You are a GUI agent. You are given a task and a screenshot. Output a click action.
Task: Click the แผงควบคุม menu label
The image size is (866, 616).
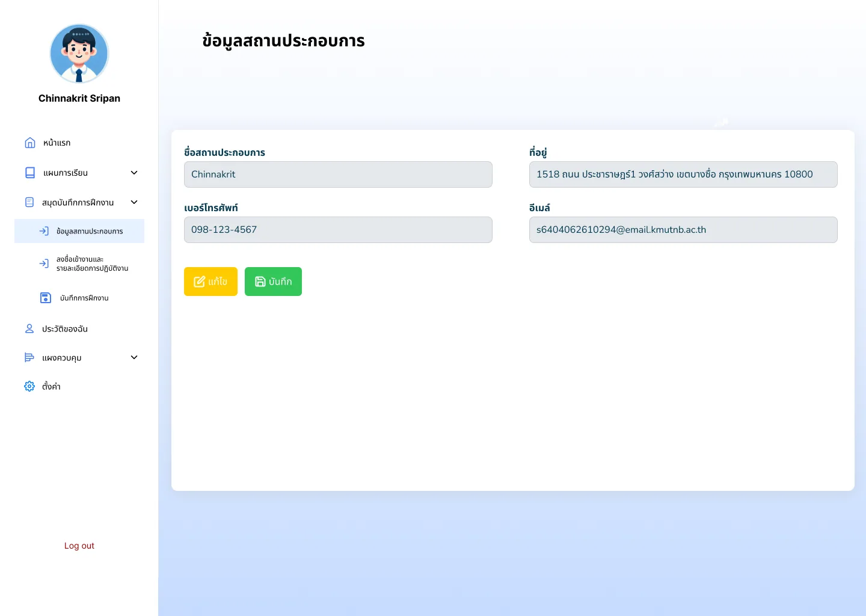tap(62, 358)
